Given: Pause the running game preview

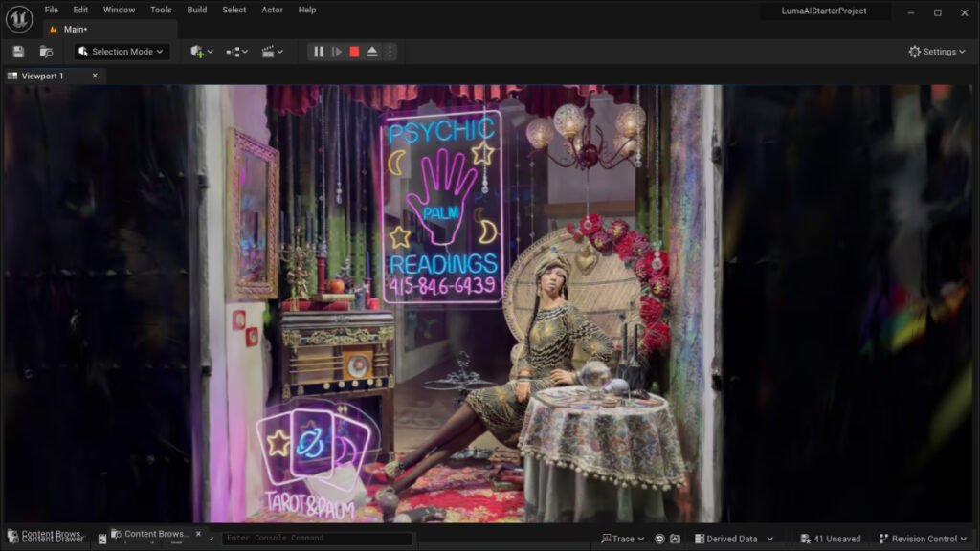Looking at the screenshot, I should (319, 51).
